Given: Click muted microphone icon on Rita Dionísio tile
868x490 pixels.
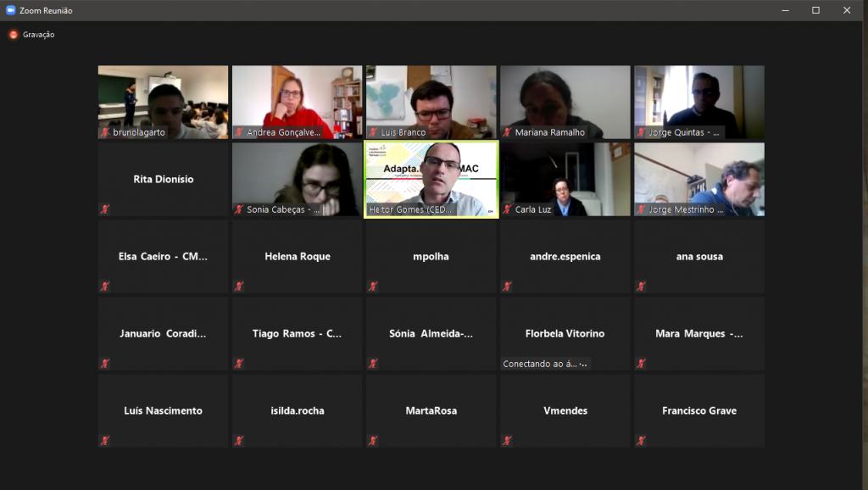Looking at the screenshot, I should click(x=104, y=209).
